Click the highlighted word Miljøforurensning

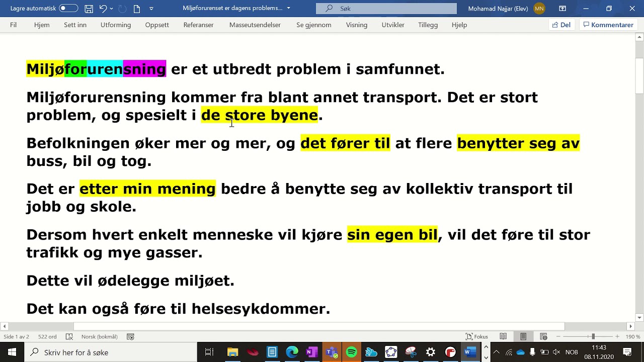click(96, 69)
